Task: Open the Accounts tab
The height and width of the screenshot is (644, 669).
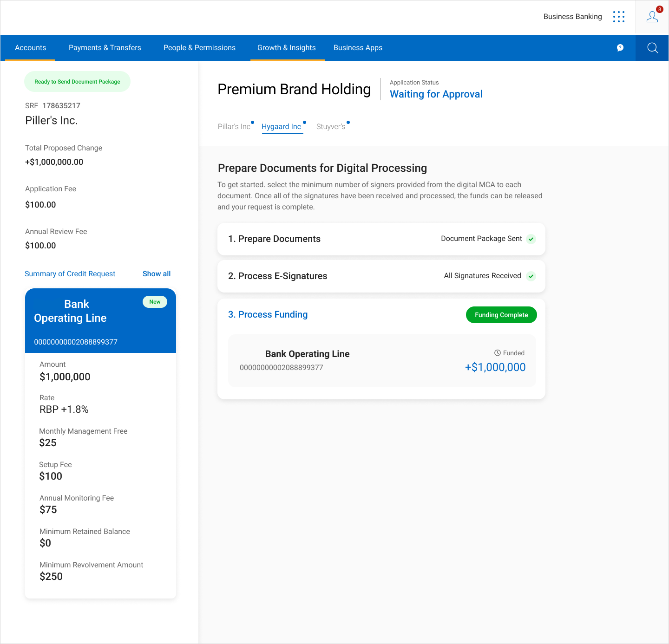Action: (31, 48)
